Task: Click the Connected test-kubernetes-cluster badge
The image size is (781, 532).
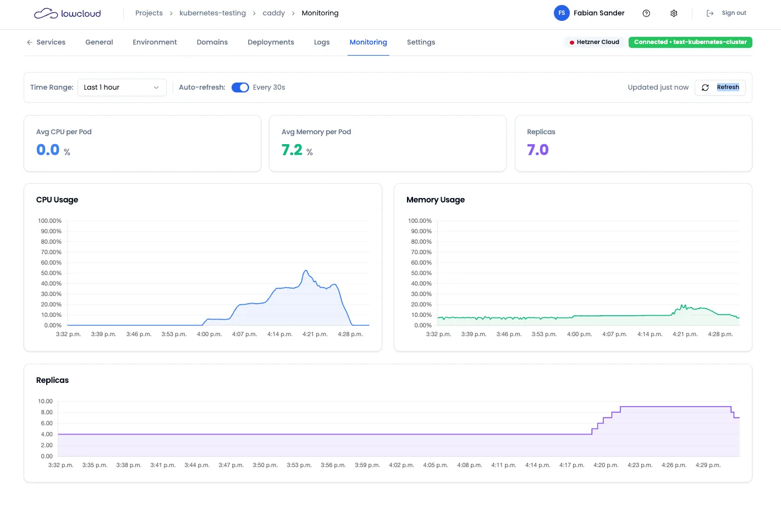Action: click(690, 42)
